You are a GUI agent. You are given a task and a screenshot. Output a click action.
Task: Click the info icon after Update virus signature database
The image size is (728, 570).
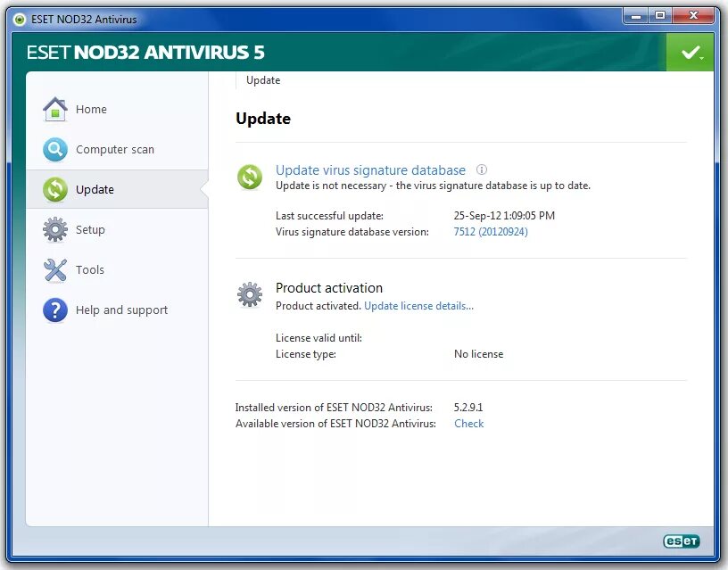pos(482,169)
